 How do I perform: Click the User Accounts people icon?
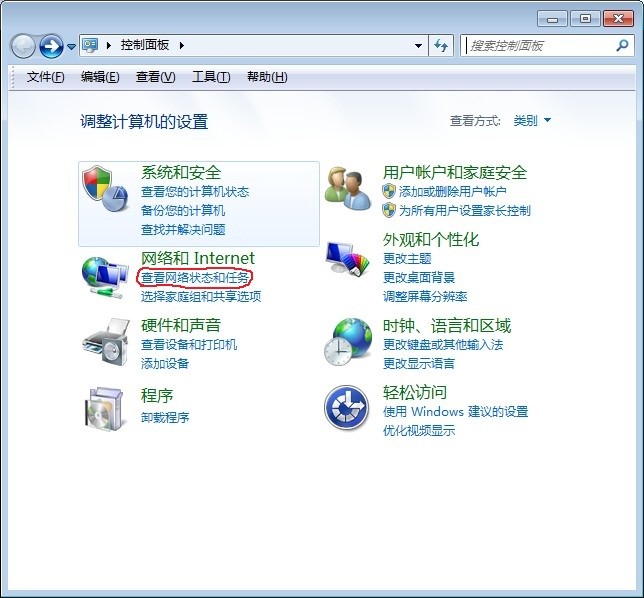[x=347, y=190]
